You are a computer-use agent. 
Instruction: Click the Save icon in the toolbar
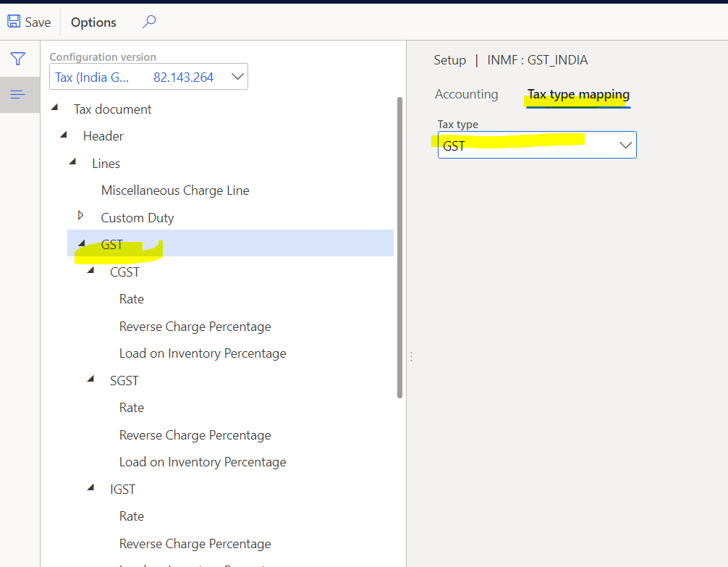click(x=13, y=21)
